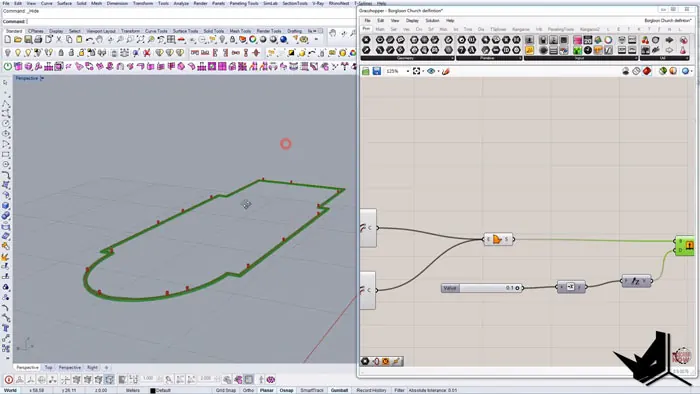Click the Save disk icon in Rhino

[x=28, y=40]
